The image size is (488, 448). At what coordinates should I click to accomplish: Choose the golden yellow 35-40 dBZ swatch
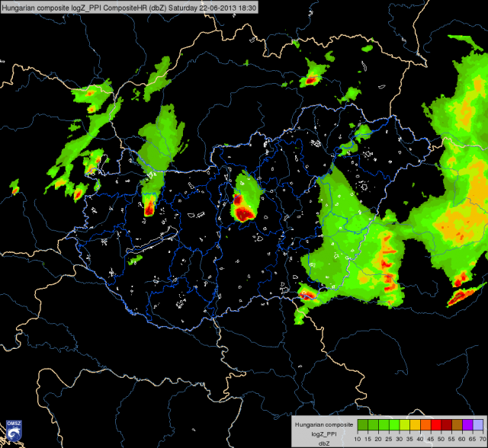click(x=415, y=424)
